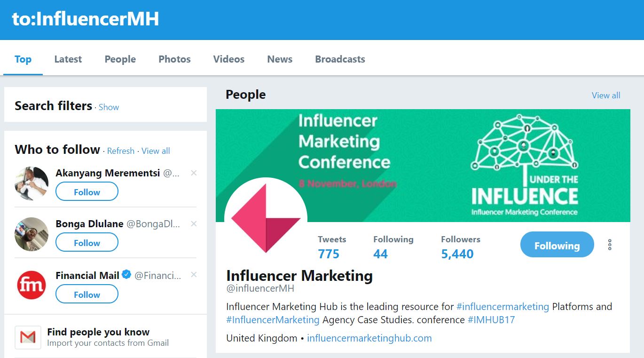Open the Broadcasts tab
The image size is (644, 358).
coord(340,59)
